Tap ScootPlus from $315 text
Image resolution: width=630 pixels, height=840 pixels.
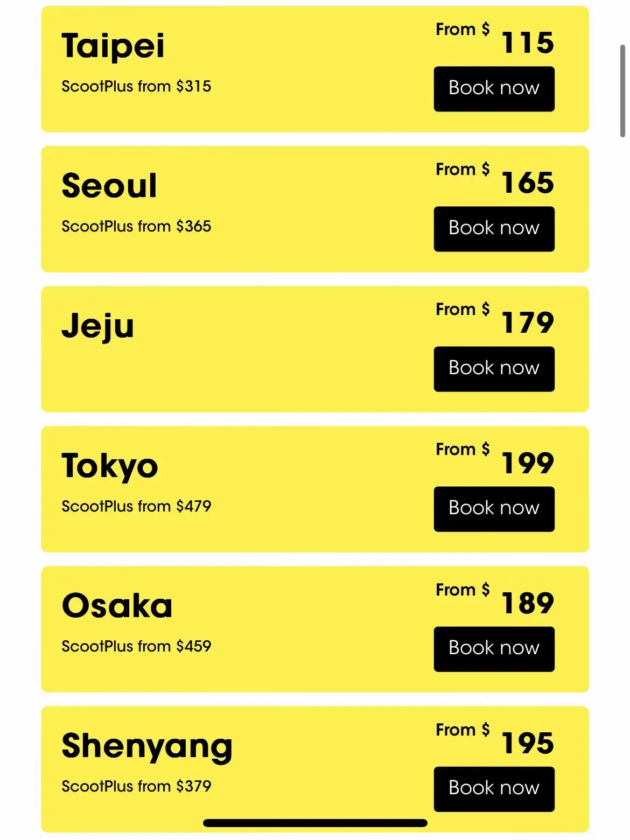click(x=136, y=86)
